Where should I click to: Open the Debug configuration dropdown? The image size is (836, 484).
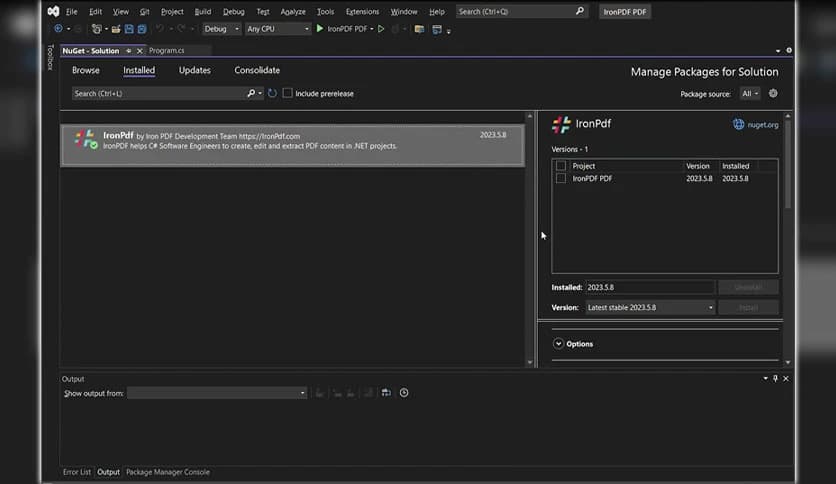[221, 29]
